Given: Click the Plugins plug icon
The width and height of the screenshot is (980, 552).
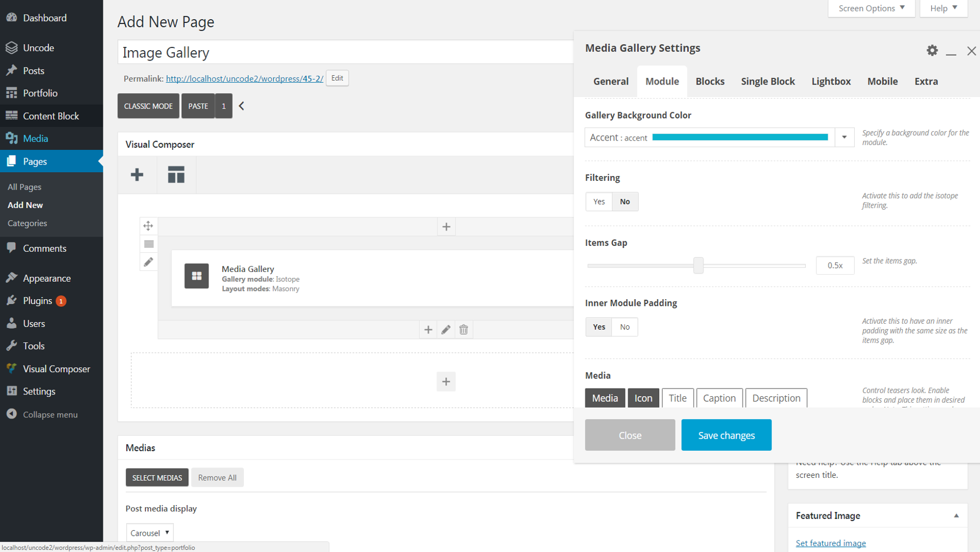Looking at the screenshot, I should click(x=11, y=301).
